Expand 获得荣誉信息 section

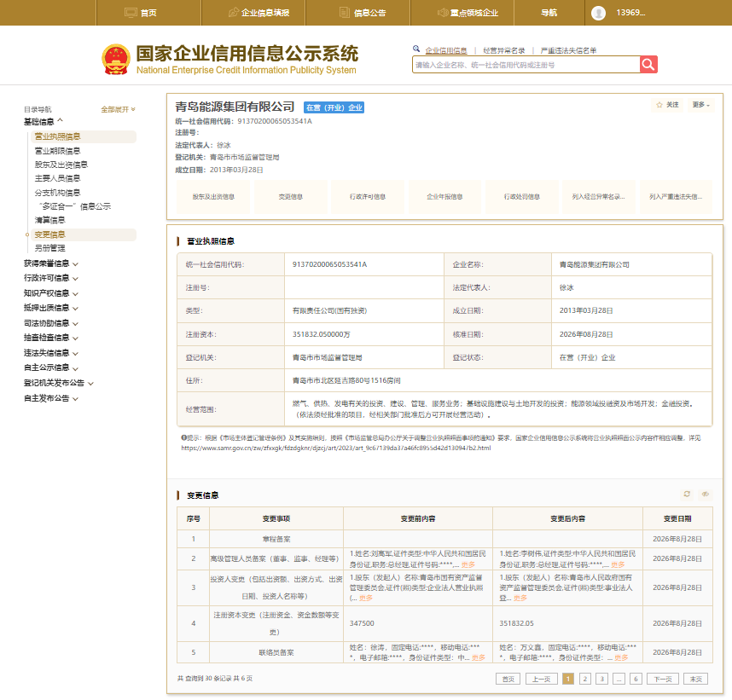click(x=51, y=263)
